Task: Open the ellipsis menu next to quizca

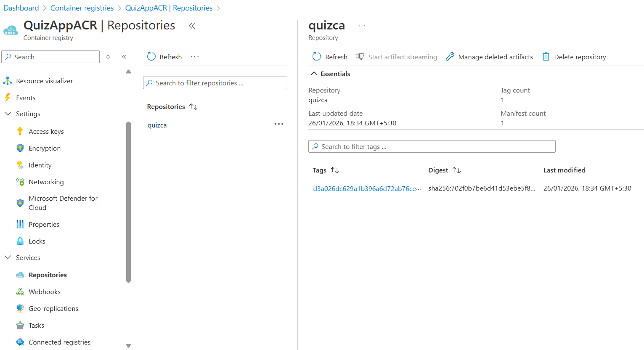Action: coord(278,124)
